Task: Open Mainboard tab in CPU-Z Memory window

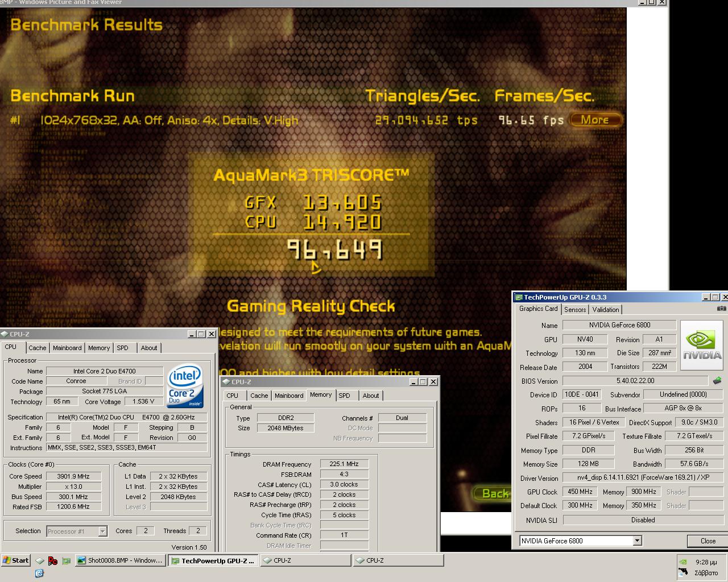Action: point(289,396)
